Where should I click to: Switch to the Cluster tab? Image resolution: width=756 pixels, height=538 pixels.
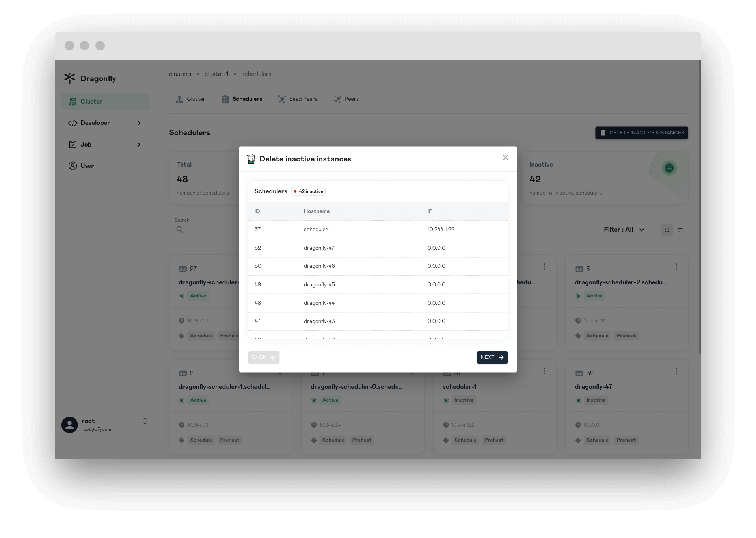[x=190, y=99]
